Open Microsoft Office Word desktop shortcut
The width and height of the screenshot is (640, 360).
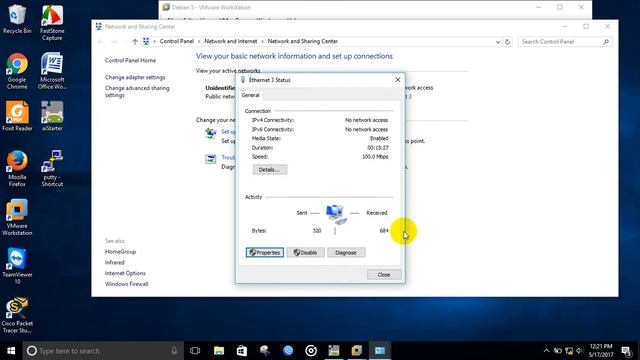[x=52, y=71]
